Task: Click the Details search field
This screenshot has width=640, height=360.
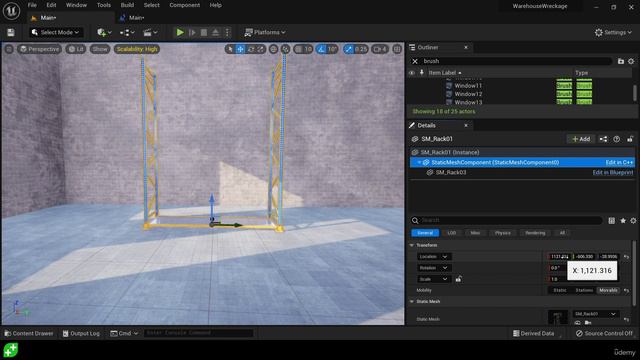Action: pyautogui.click(x=510, y=220)
